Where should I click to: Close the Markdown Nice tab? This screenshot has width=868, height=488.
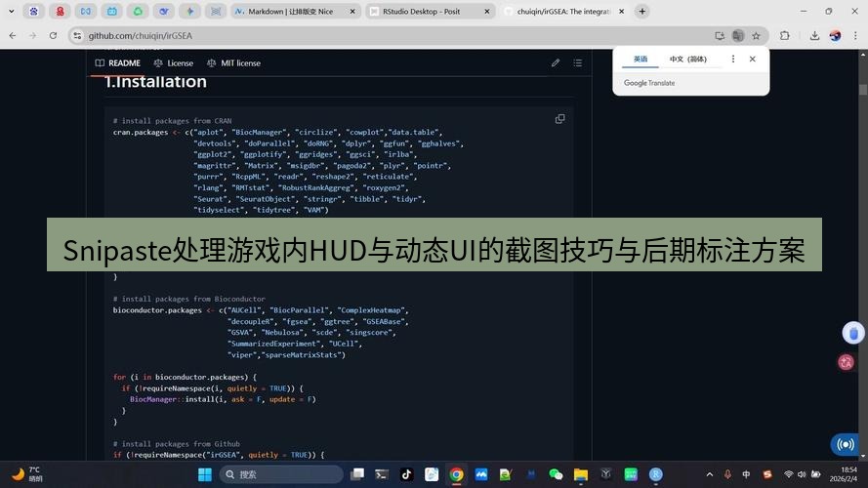352,11
